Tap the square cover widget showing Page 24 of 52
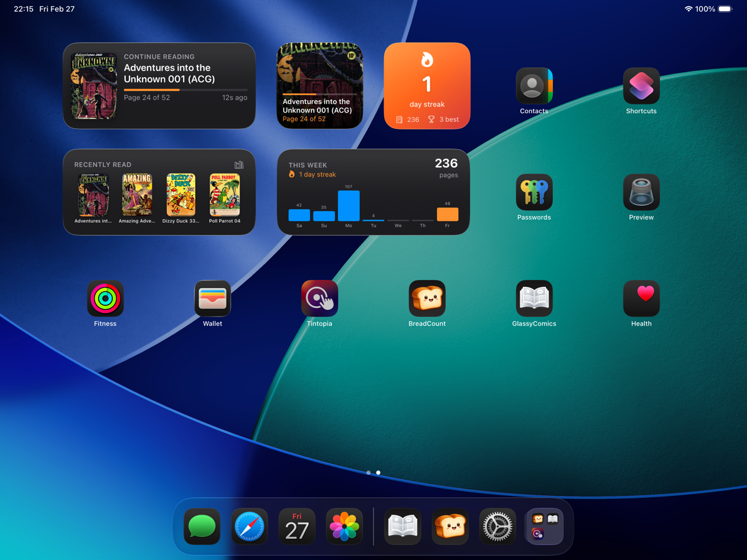 320,86
